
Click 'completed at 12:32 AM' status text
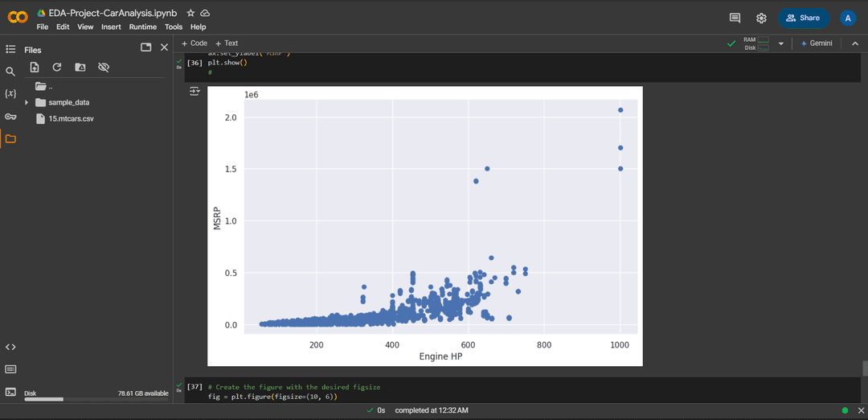432,410
